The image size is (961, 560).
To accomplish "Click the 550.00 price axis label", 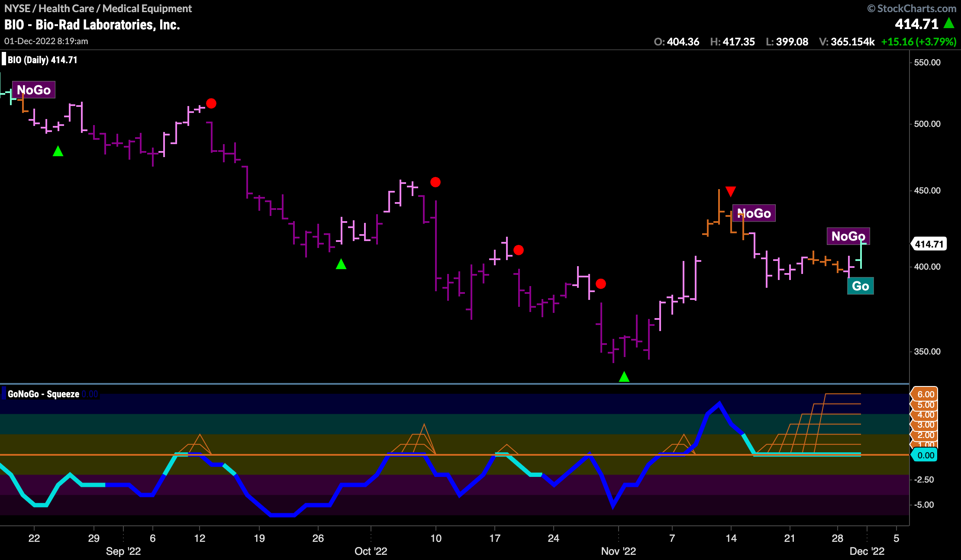I will point(927,62).
